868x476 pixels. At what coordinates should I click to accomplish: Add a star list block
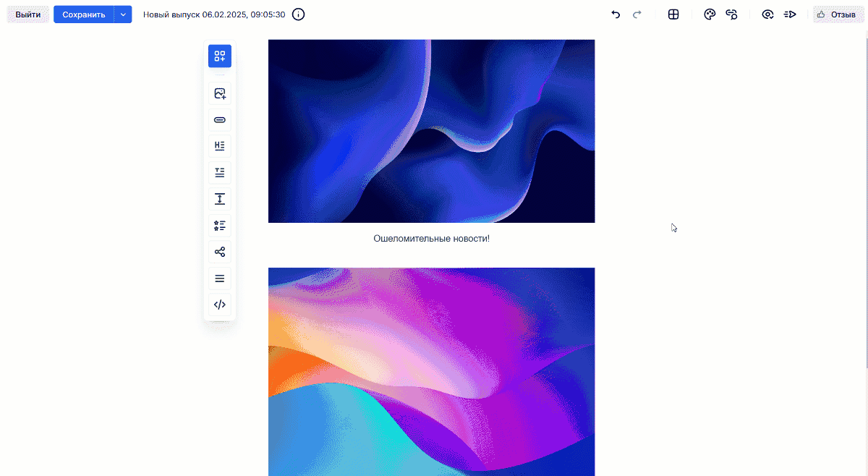click(x=220, y=226)
